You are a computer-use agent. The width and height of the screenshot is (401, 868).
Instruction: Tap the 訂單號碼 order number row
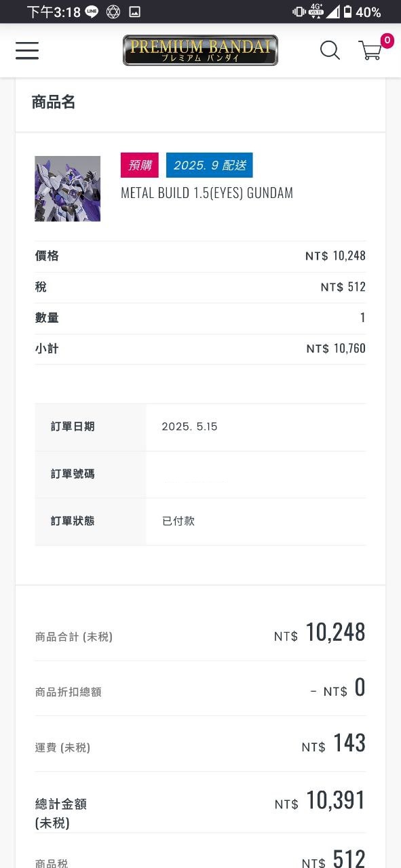point(200,474)
